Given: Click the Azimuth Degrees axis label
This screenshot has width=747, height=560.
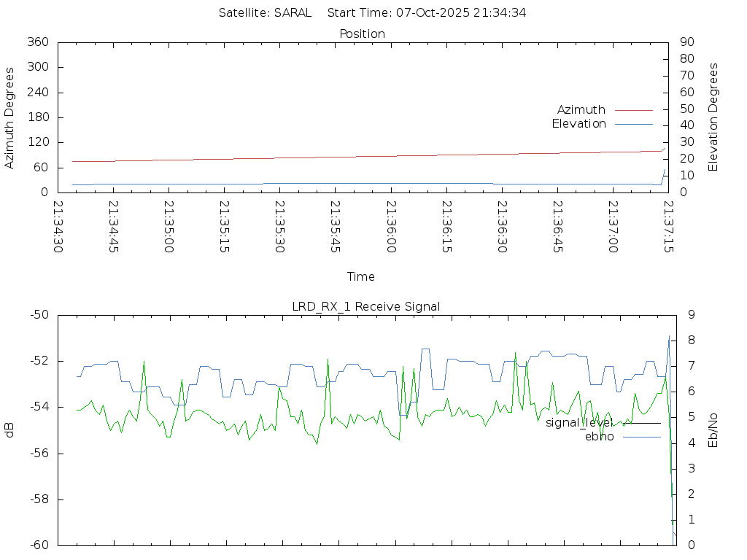Looking at the screenshot, I should 9,117.
